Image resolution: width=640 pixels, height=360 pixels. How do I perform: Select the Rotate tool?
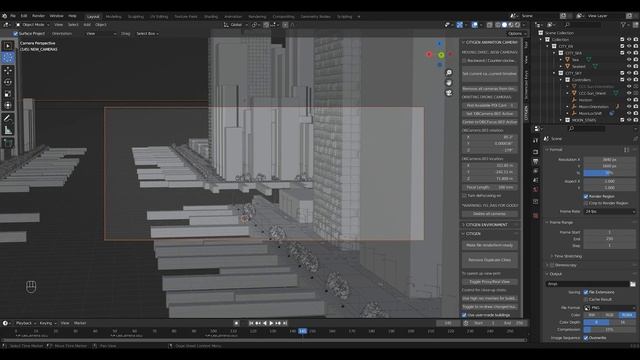8,82
